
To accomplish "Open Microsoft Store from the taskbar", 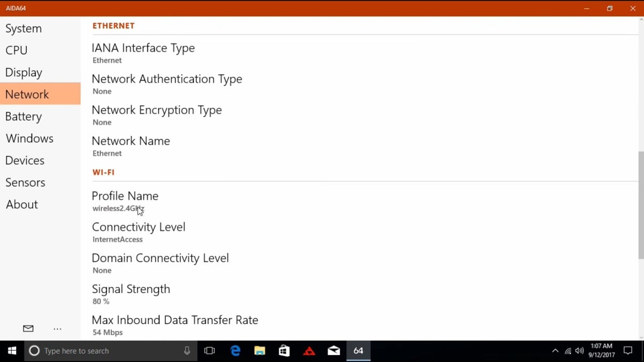I will coord(284,351).
